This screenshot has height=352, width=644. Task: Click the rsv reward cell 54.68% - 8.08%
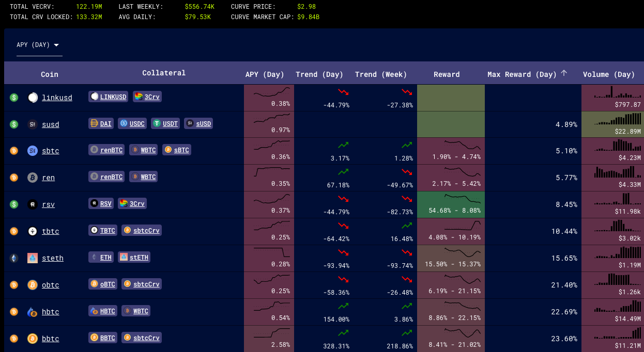(451, 204)
